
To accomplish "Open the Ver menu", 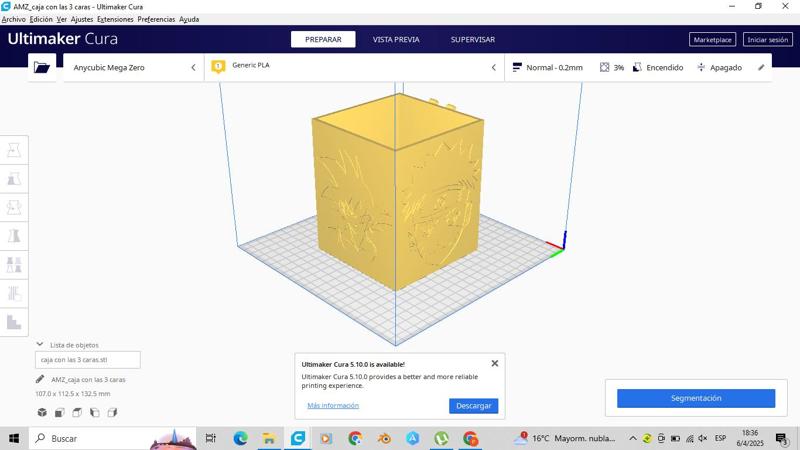I will click(x=62, y=19).
